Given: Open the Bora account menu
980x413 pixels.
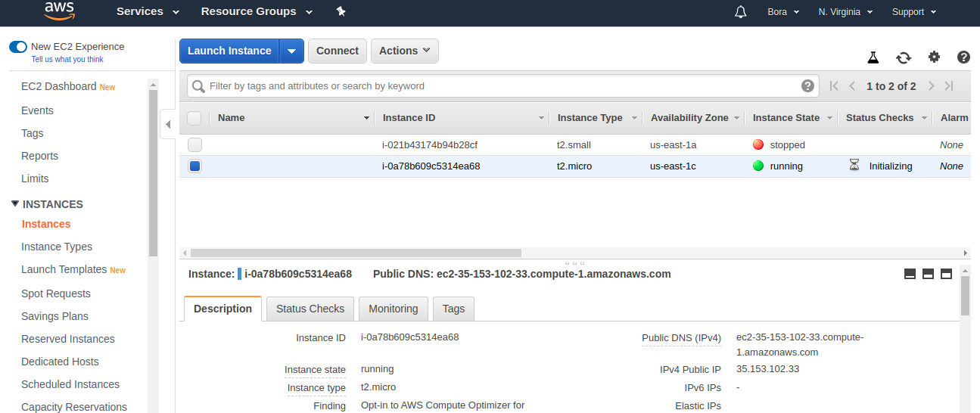Looking at the screenshot, I should [783, 11].
